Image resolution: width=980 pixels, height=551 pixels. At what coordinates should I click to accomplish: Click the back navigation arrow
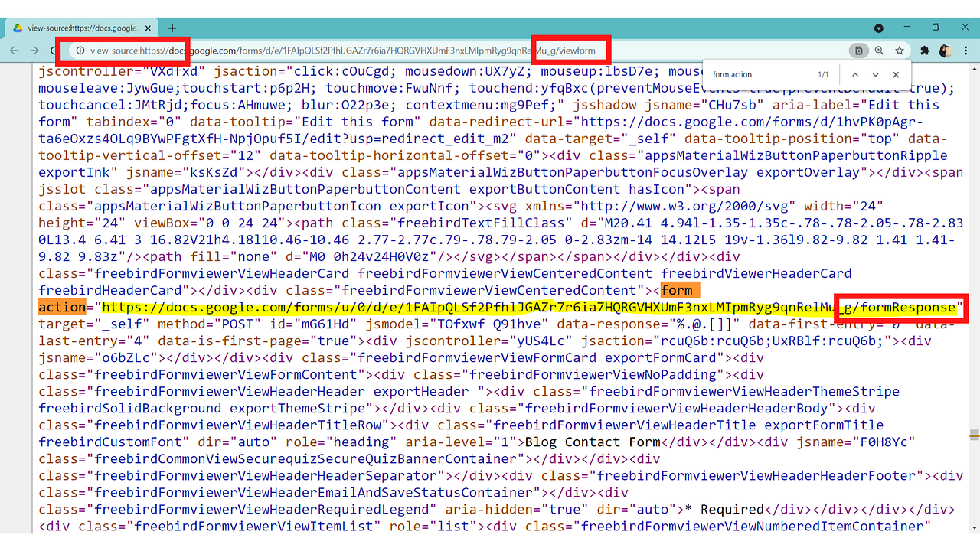tap(14, 49)
